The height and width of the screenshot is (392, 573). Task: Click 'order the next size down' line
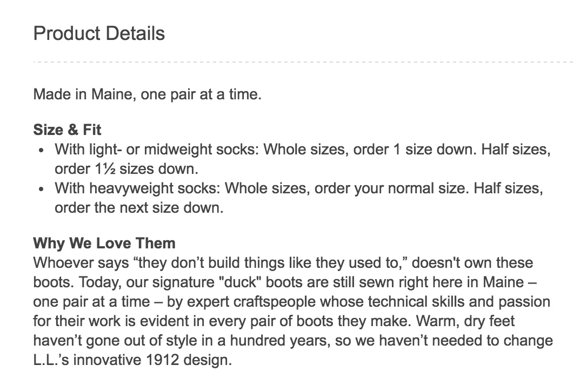[x=138, y=208]
